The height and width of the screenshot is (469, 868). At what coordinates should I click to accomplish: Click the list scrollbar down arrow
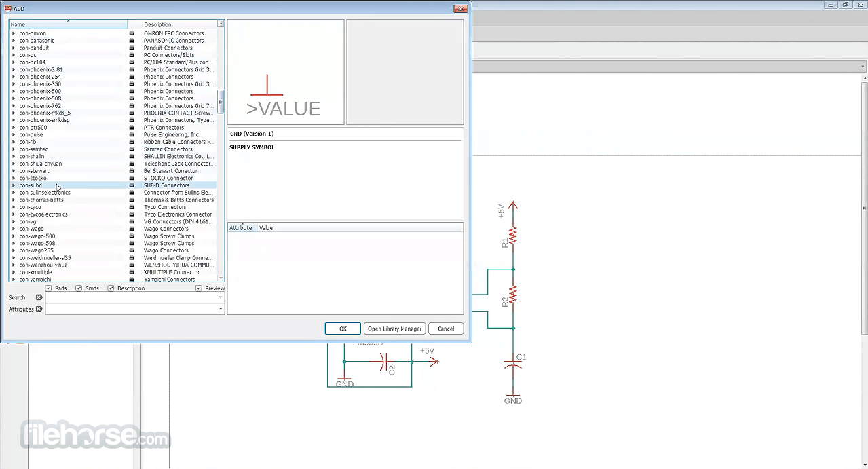click(x=221, y=278)
